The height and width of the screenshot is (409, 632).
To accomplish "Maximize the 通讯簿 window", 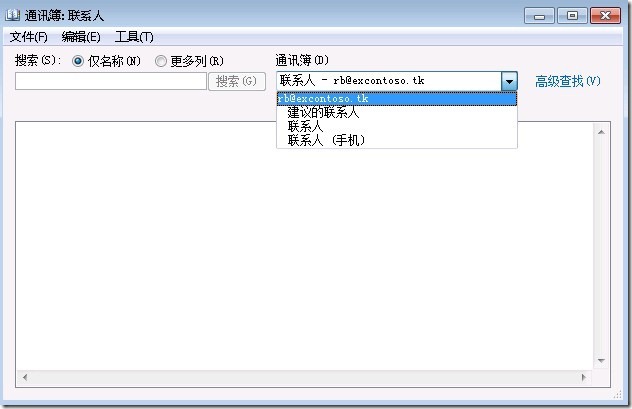I will [572, 14].
